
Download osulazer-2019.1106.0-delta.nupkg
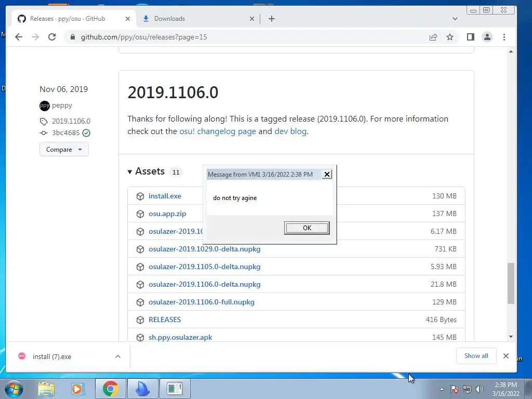(x=205, y=284)
